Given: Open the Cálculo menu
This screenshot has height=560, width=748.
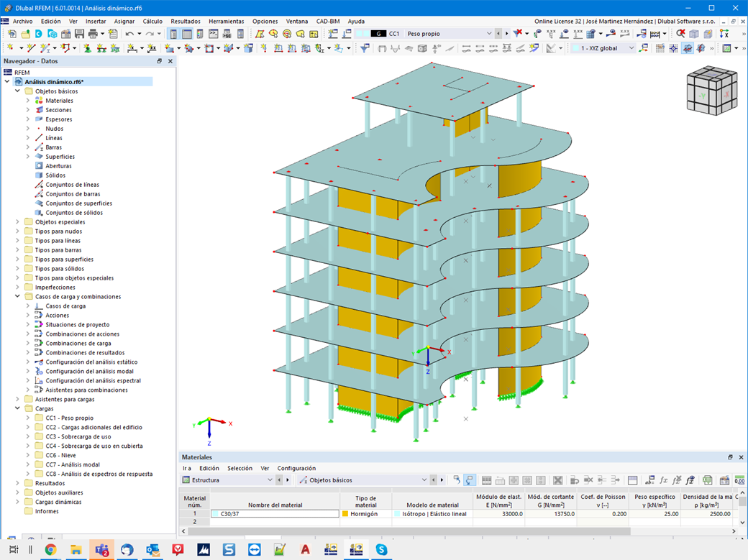Looking at the screenshot, I should (x=152, y=22).
